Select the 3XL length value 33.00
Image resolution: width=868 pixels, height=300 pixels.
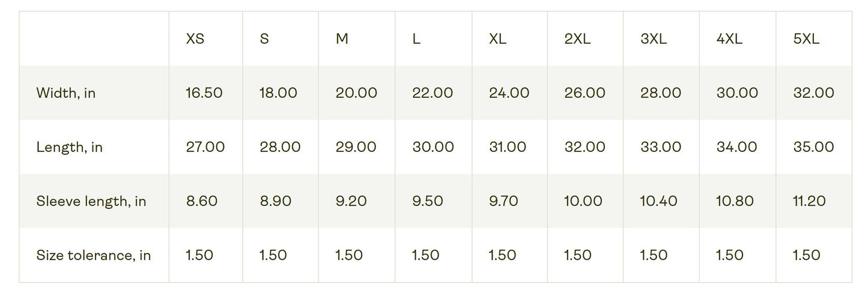(661, 147)
